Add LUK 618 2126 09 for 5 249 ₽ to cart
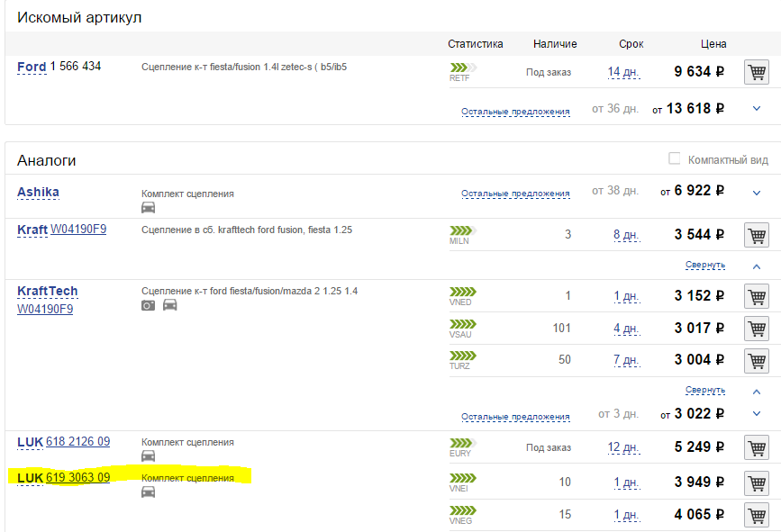 tap(757, 447)
